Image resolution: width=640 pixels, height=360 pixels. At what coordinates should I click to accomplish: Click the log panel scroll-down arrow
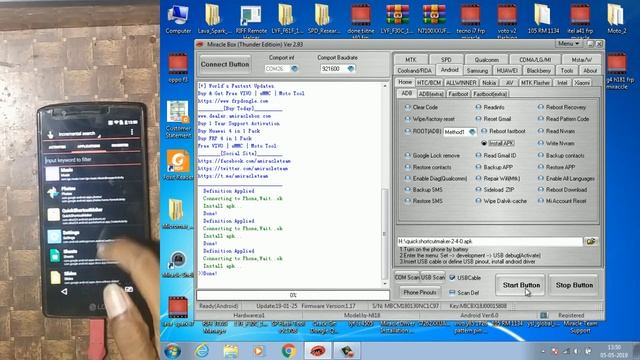click(x=385, y=284)
